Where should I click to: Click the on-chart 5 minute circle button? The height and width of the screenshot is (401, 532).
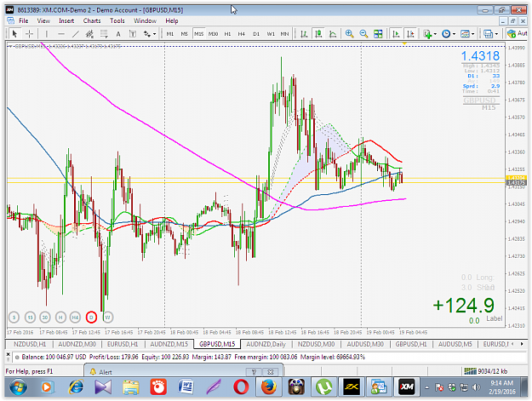click(x=14, y=318)
